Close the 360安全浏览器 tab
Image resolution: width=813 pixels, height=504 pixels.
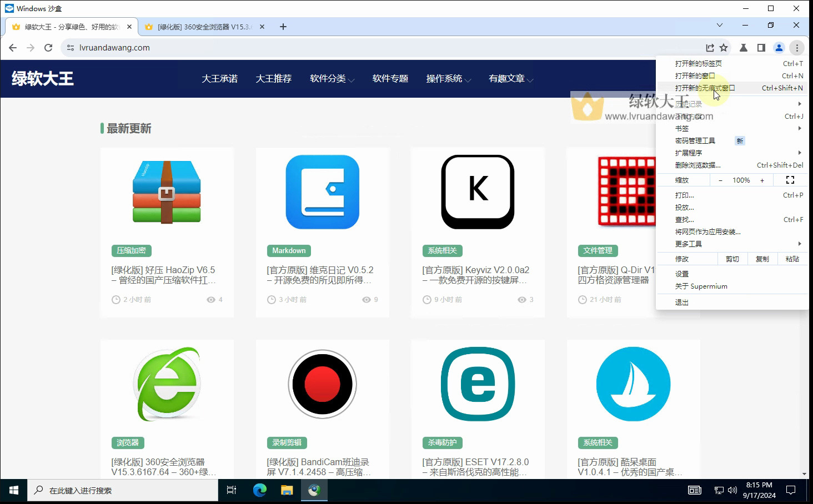pos(262,27)
